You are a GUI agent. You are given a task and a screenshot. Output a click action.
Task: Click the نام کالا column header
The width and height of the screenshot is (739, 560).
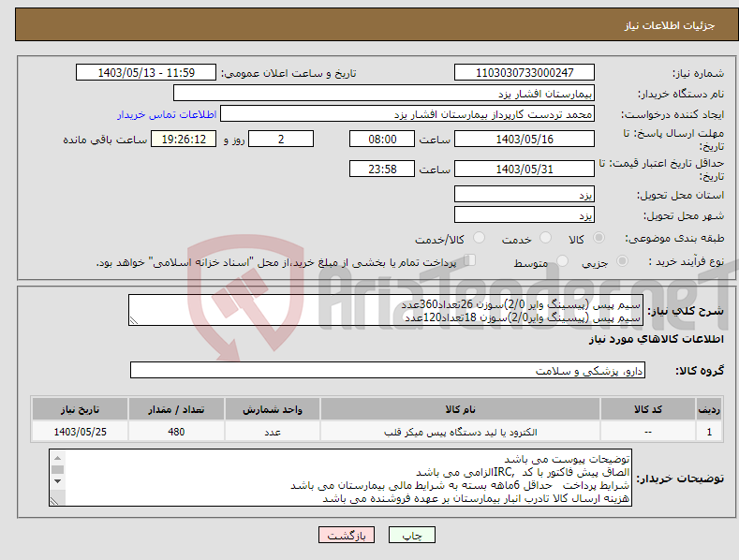(x=460, y=409)
